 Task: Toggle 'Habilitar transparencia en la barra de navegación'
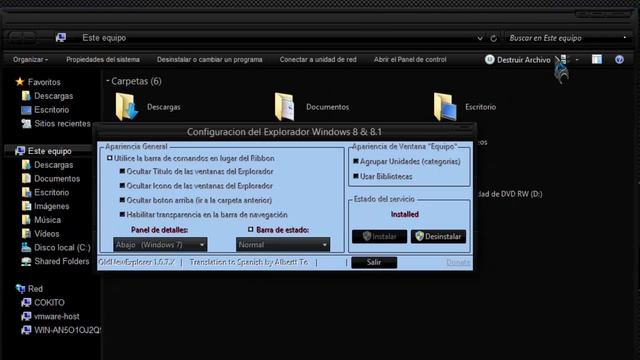click(122, 214)
